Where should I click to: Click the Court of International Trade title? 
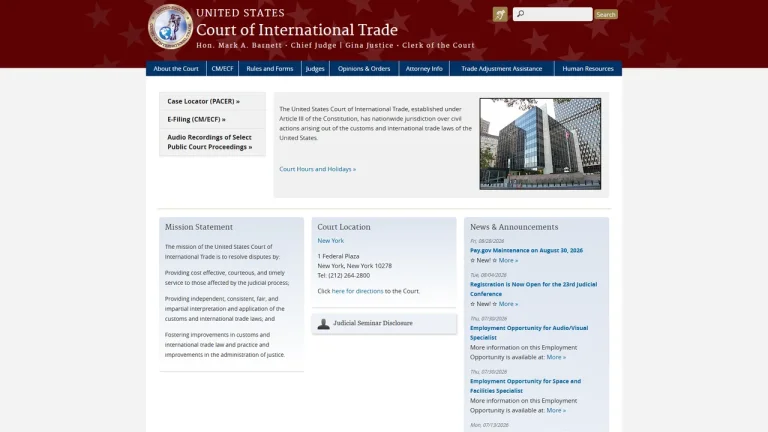pos(297,30)
